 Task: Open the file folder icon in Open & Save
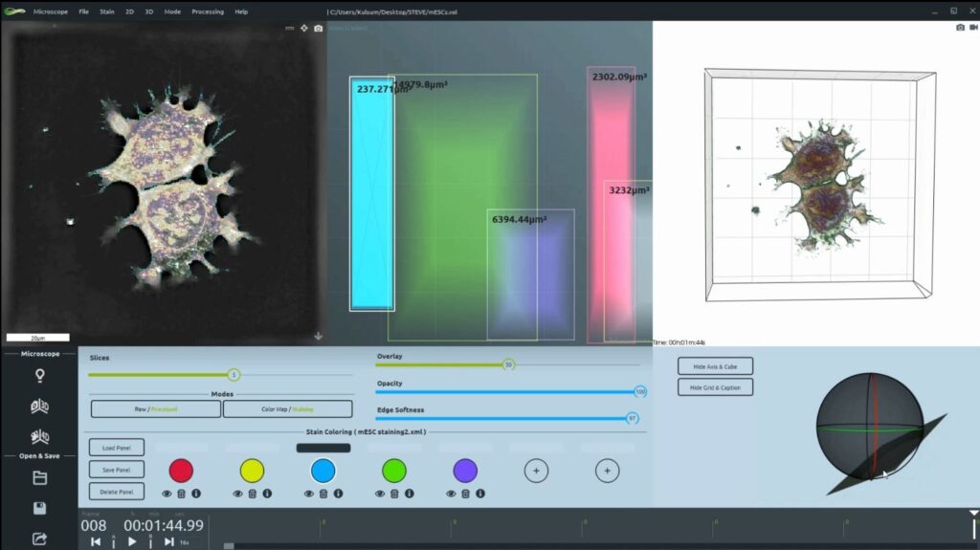click(x=39, y=477)
